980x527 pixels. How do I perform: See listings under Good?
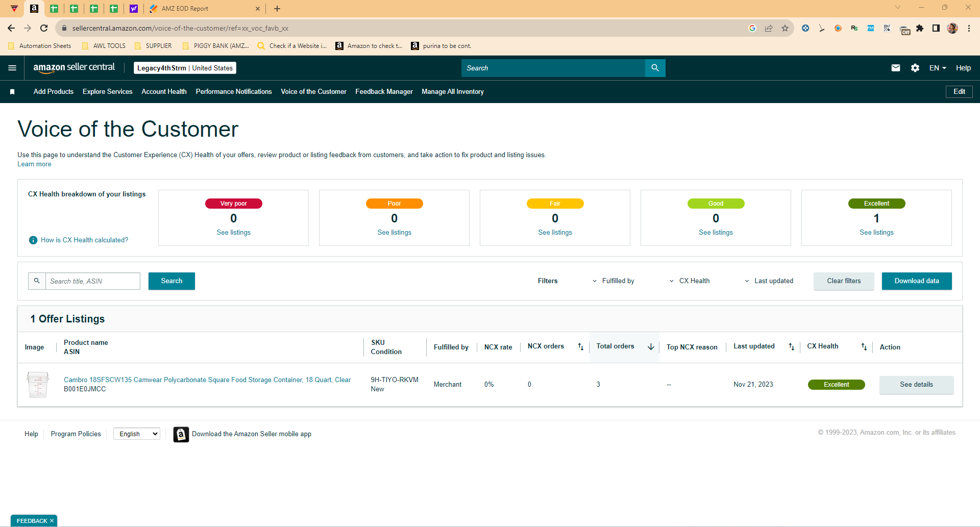point(716,233)
